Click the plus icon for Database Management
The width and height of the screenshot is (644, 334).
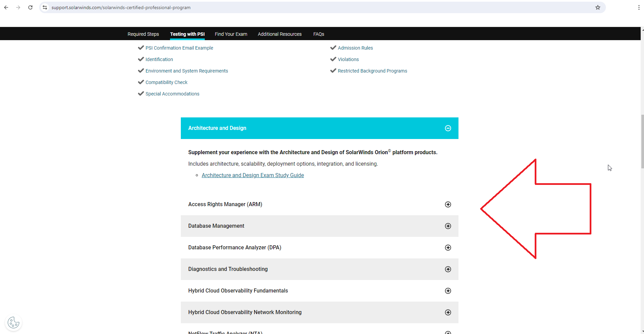pyautogui.click(x=448, y=226)
